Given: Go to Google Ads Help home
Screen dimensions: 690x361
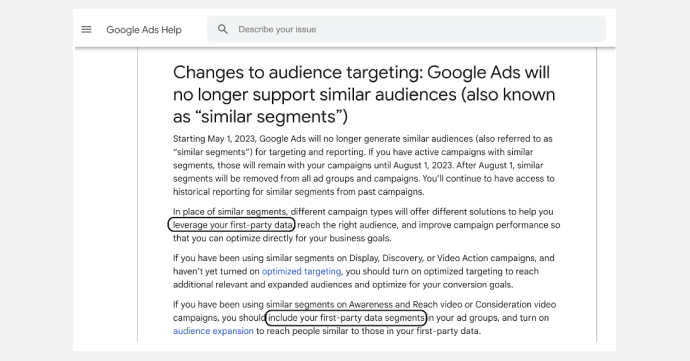Looking at the screenshot, I should pyautogui.click(x=144, y=30).
